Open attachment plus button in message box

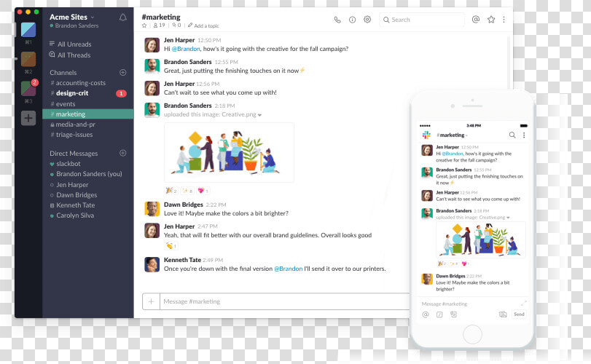(x=151, y=301)
